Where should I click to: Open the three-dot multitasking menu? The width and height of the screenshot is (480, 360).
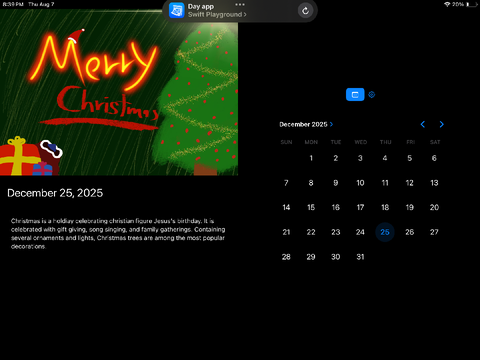(240, 4)
